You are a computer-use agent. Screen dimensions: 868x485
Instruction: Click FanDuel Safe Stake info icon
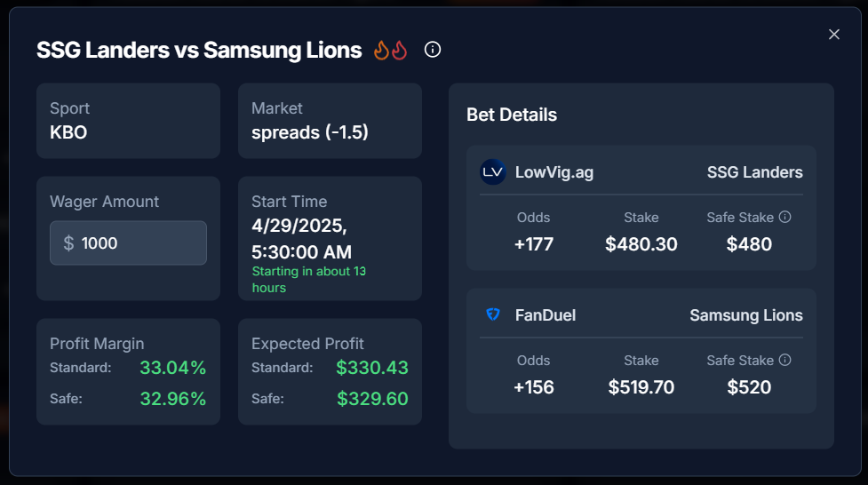pyautogui.click(x=785, y=360)
